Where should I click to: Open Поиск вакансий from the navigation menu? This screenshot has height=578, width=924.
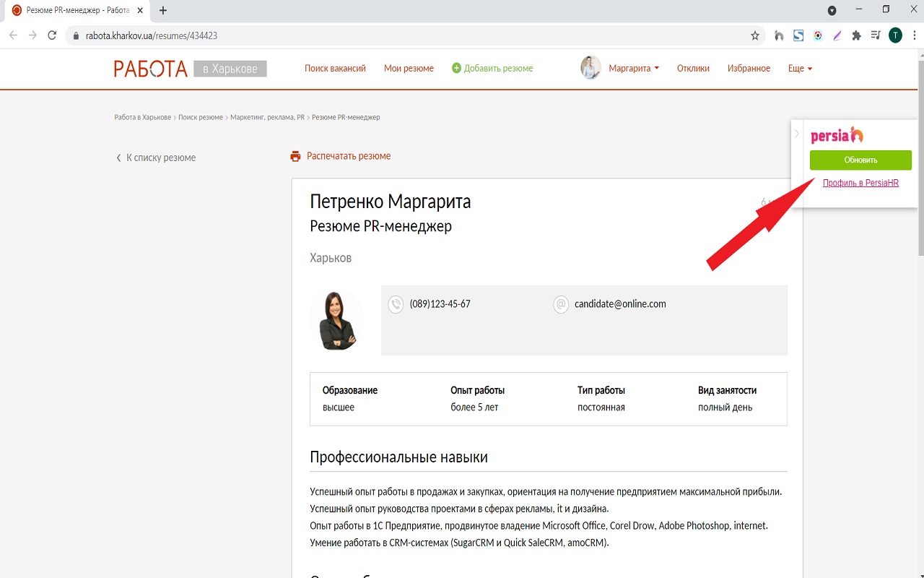(336, 67)
